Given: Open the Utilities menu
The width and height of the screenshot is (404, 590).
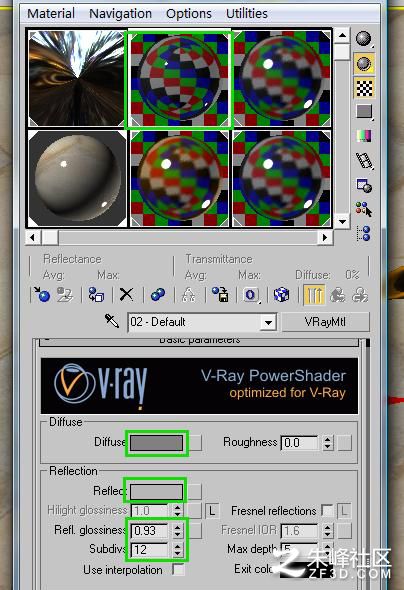Looking at the screenshot, I should click(247, 14).
